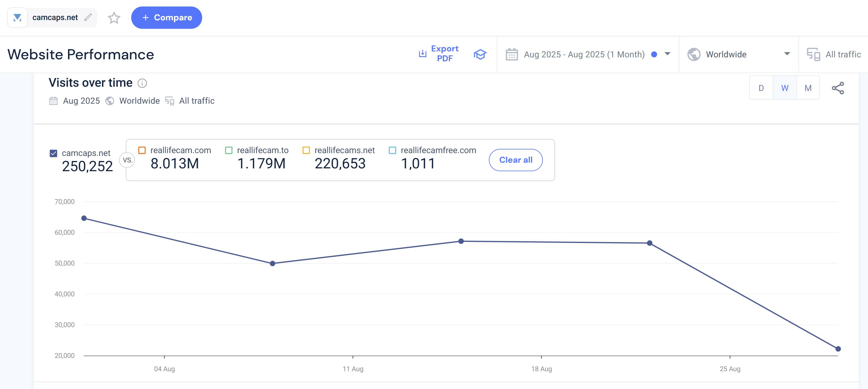This screenshot has height=389, width=868.
Task: Expand the Worldwide country dropdown
Action: (x=787, y=54)
